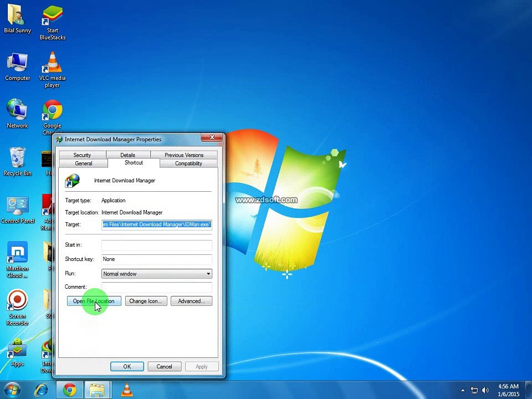Image resolution: width=532 pixels, height=399 pixels.
Task: Switch to the Security tab
Action: click(82, 155)
